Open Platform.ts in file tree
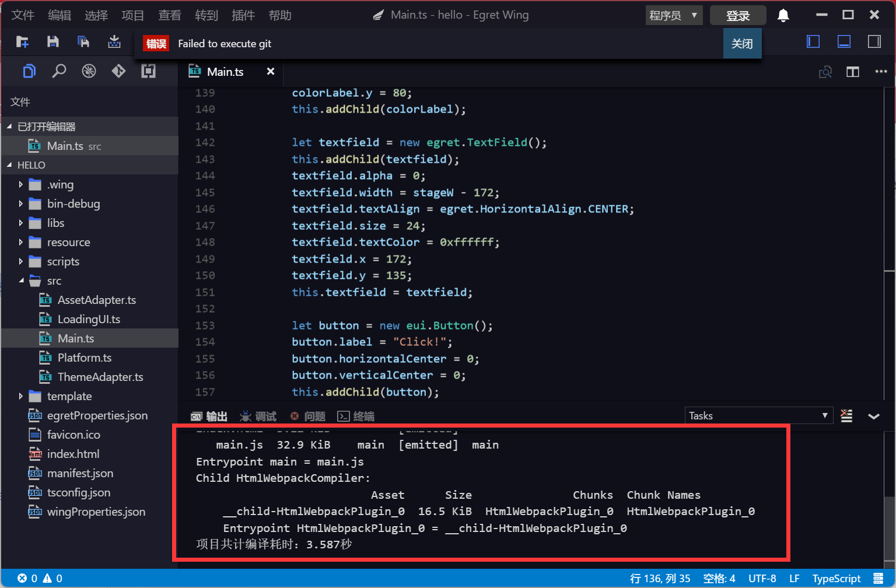 [84, 358]
